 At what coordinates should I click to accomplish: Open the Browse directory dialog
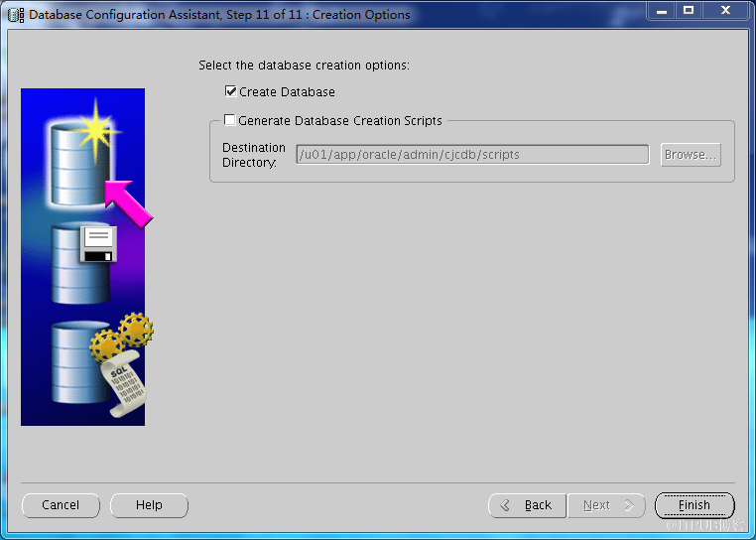[x=691, y=155]
